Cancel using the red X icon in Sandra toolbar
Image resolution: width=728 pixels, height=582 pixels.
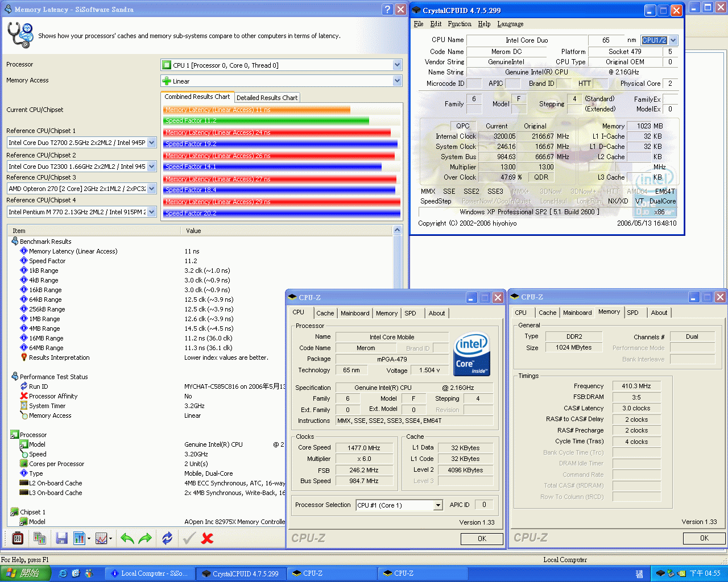point(208,538)
